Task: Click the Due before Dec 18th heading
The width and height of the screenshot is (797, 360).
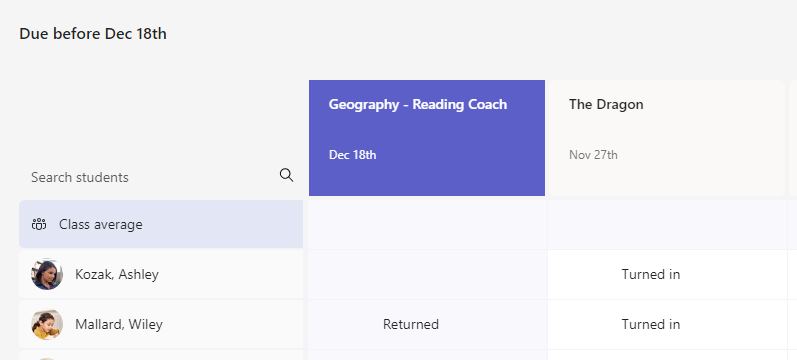Action: pyautogui.click(x=93, y=34)
